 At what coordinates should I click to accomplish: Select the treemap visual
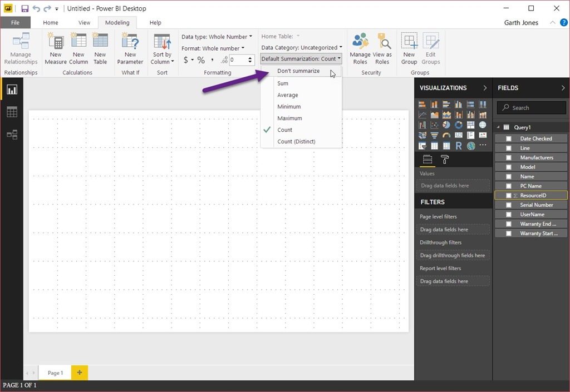(x=471, y=125)
